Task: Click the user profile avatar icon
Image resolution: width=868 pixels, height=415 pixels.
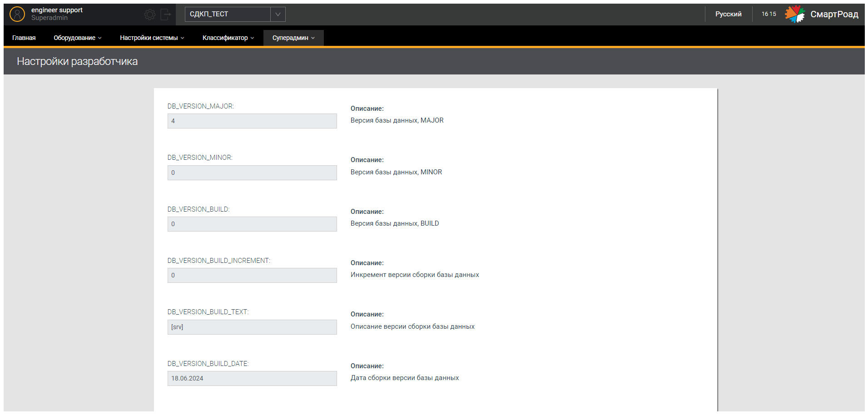Action: click(x=17, y=14)
